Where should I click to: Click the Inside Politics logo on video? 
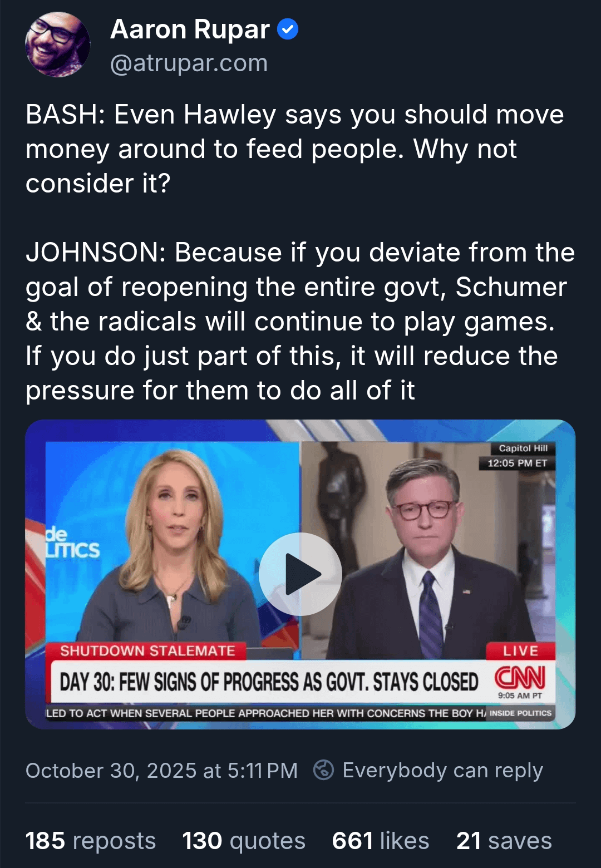pyautogui.click(x=520, y=713)
